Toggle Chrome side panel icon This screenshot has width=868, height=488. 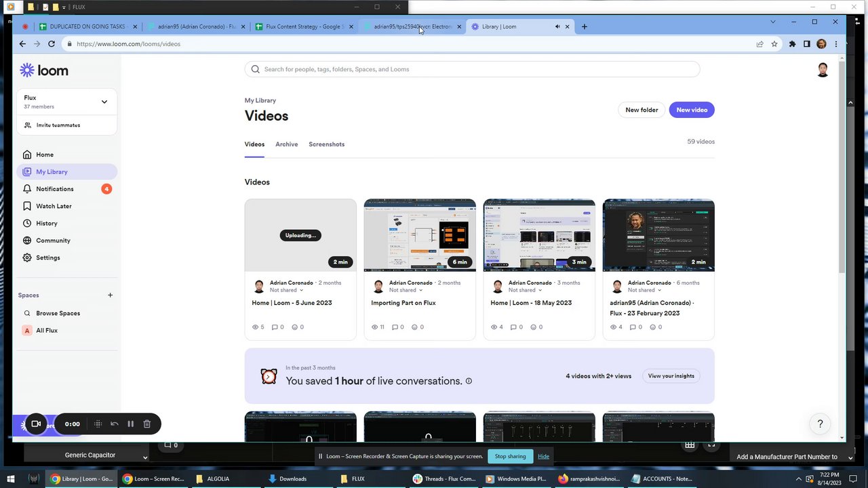click(807, 44)
